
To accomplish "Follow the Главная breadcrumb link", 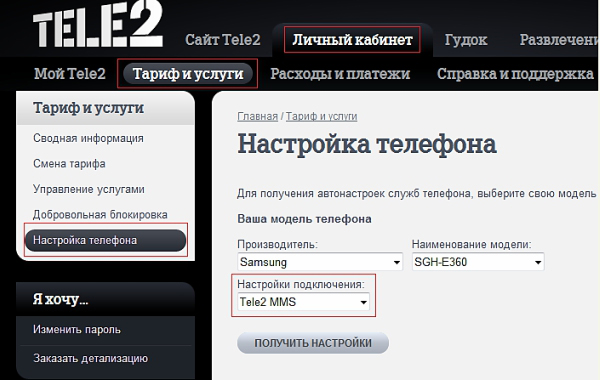I will point(258,116).
